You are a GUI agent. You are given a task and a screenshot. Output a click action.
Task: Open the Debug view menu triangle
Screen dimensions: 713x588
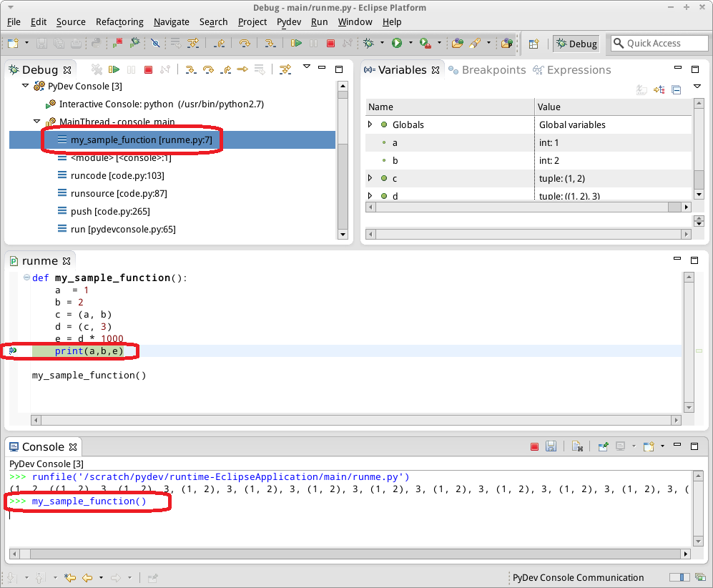click(x=307, y=67)
